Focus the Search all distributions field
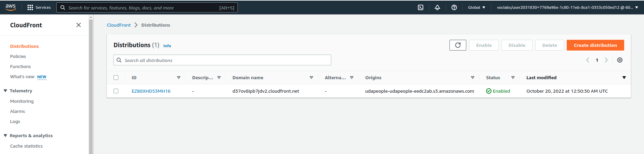The width and height of the screenshot is (644, 154). point(222,60)
